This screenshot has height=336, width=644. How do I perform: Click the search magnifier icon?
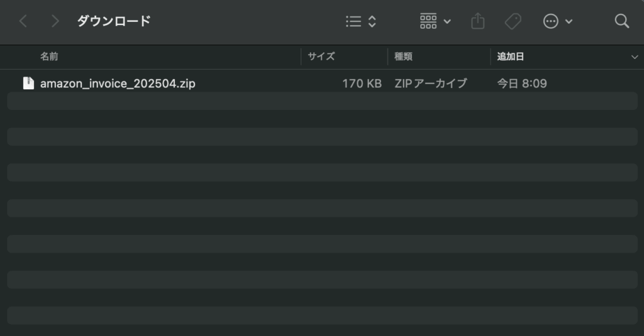pyautogui.click(x=621, y=21)
